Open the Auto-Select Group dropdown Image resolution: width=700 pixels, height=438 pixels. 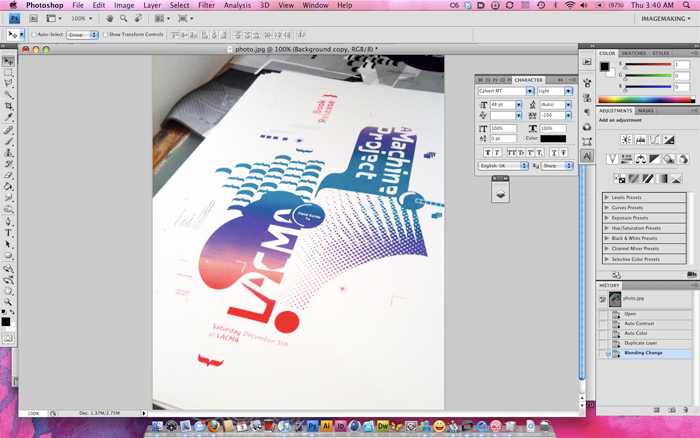(x=83, y=34)
